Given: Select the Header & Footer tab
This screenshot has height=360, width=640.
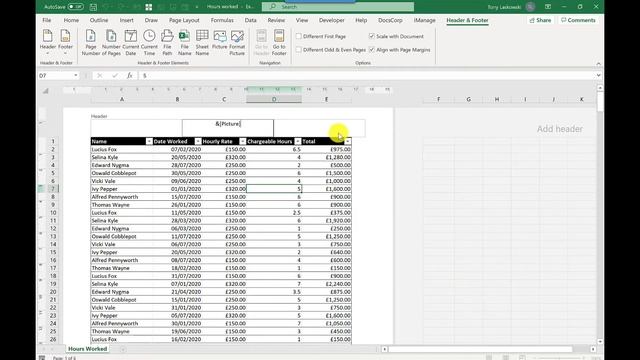Looking at the screenshot, I should pos(467,20).
